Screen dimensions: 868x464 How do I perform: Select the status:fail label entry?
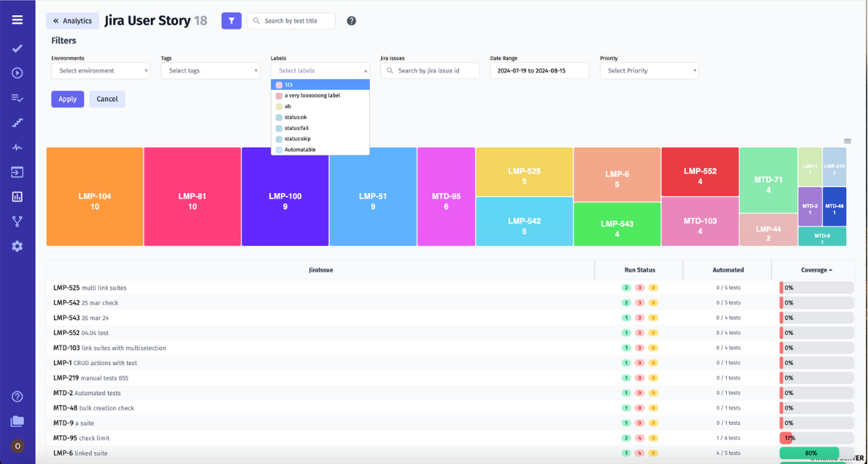pyautogui.click(x=300, y=128)
